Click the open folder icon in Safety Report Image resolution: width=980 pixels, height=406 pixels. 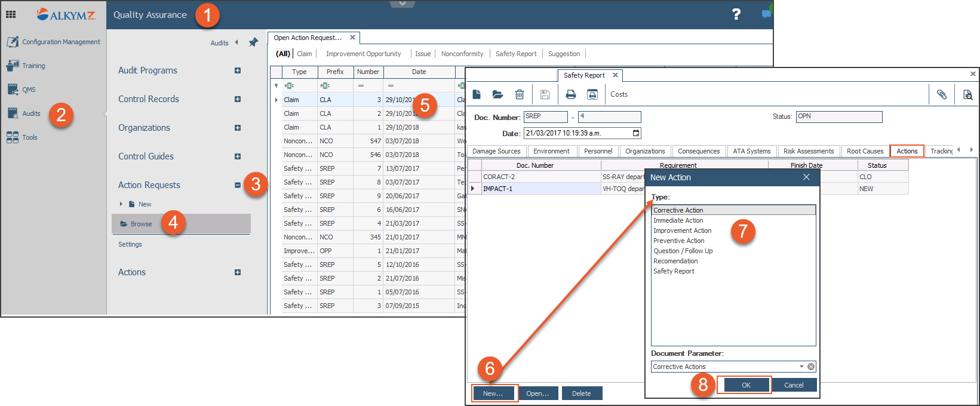tap(497, 94)
